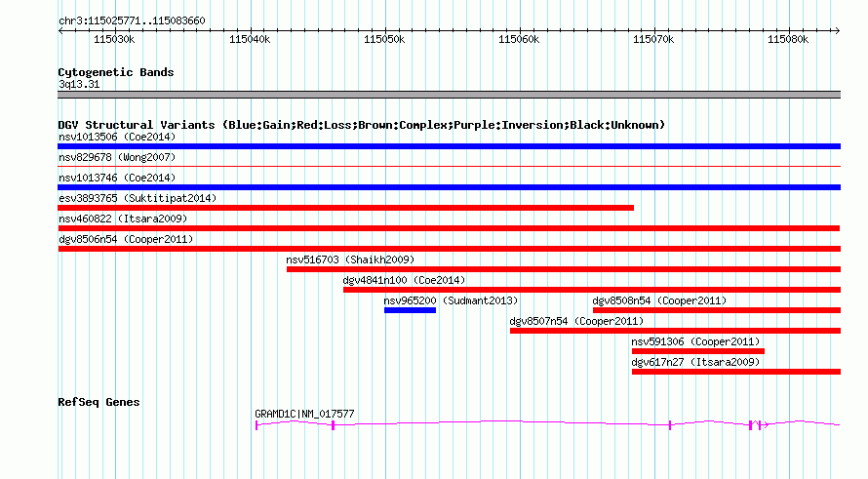Click the 115080k ruler tick label
This screenshot has width=868, height=479.
tap(788, 39)
